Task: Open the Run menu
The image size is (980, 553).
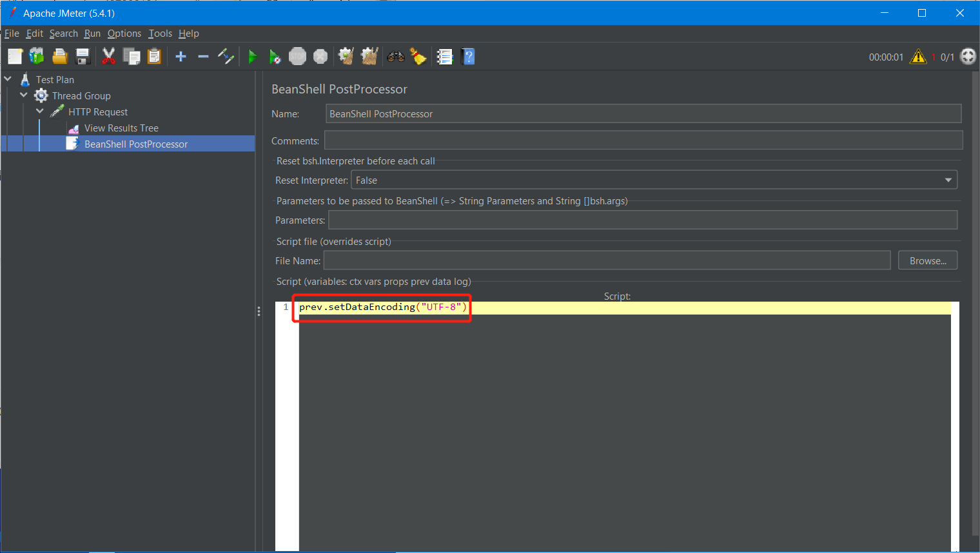Action: coord(92,34)
